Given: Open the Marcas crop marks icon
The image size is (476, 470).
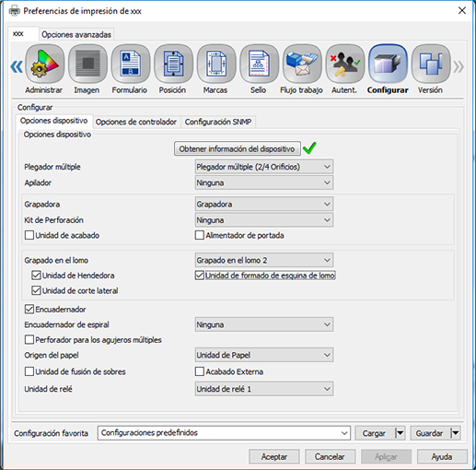Looking at the screenshot, I should point(216,64).
